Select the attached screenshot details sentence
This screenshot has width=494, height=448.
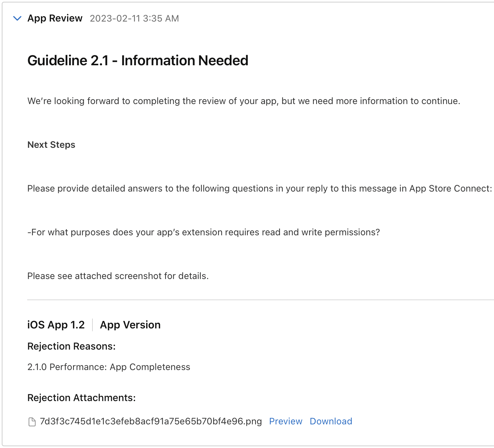[x=118, y=276]
